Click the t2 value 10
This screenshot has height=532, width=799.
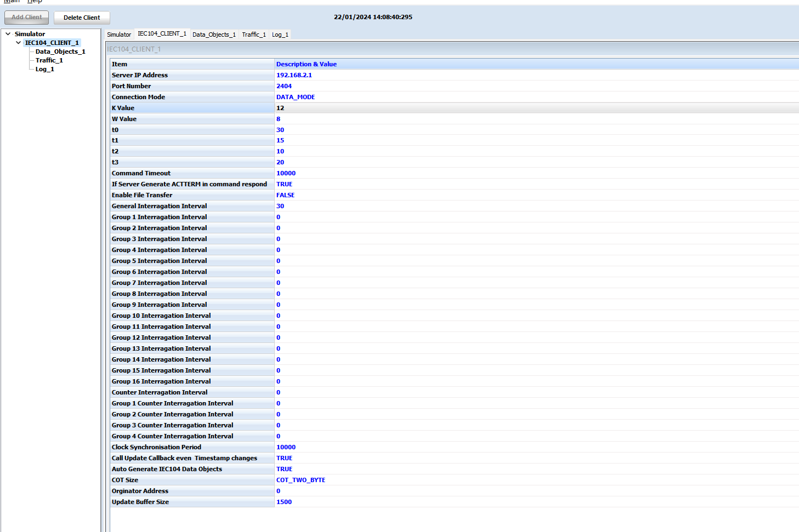coord(280,151)
